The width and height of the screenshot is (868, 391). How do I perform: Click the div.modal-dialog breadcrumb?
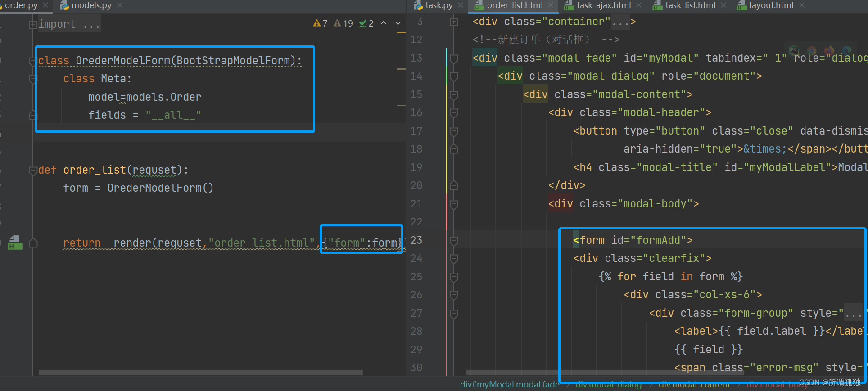coord(609,386)
